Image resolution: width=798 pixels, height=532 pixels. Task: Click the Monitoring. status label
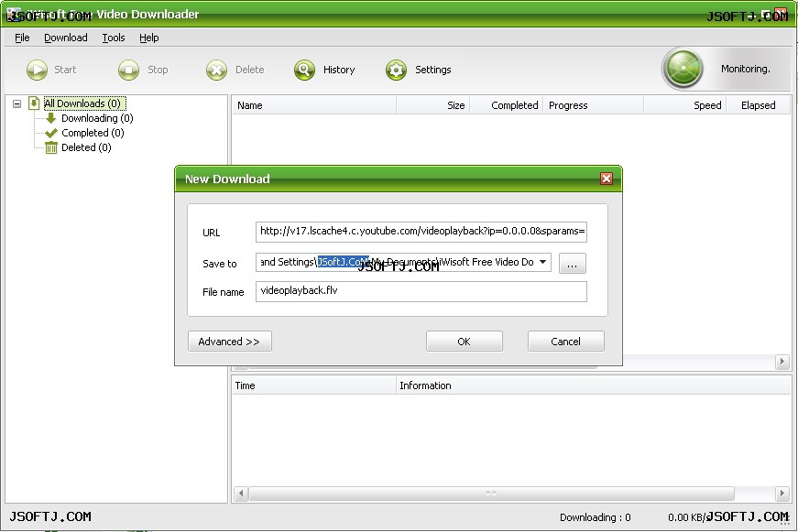pos(745,69)
